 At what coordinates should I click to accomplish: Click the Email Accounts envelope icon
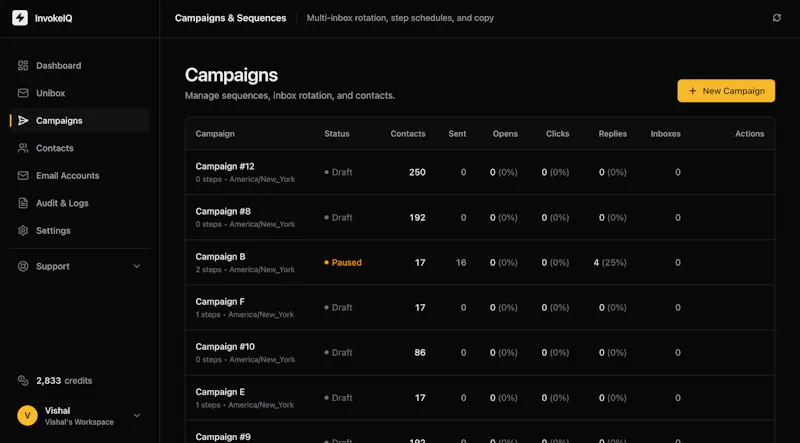[23, 176]
